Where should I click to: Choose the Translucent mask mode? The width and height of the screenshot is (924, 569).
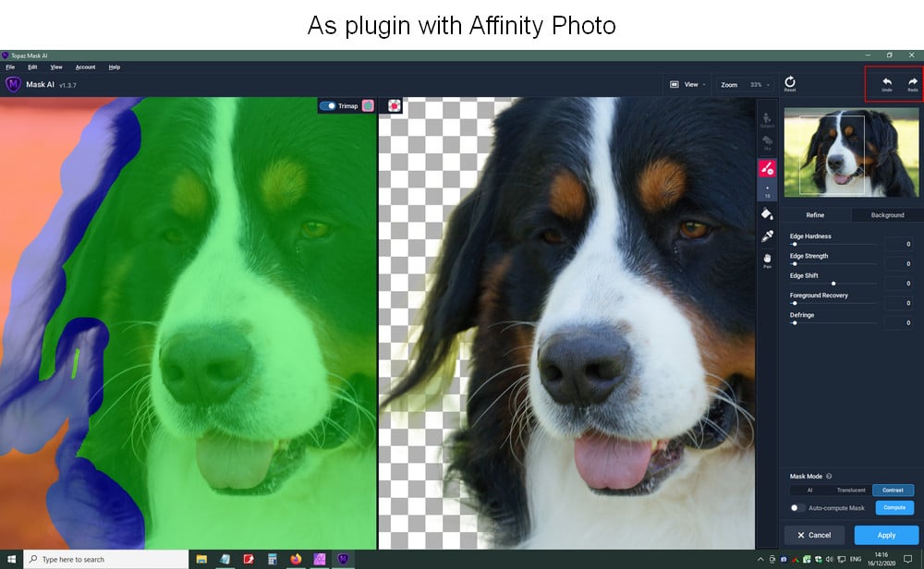tap(851, 490)
